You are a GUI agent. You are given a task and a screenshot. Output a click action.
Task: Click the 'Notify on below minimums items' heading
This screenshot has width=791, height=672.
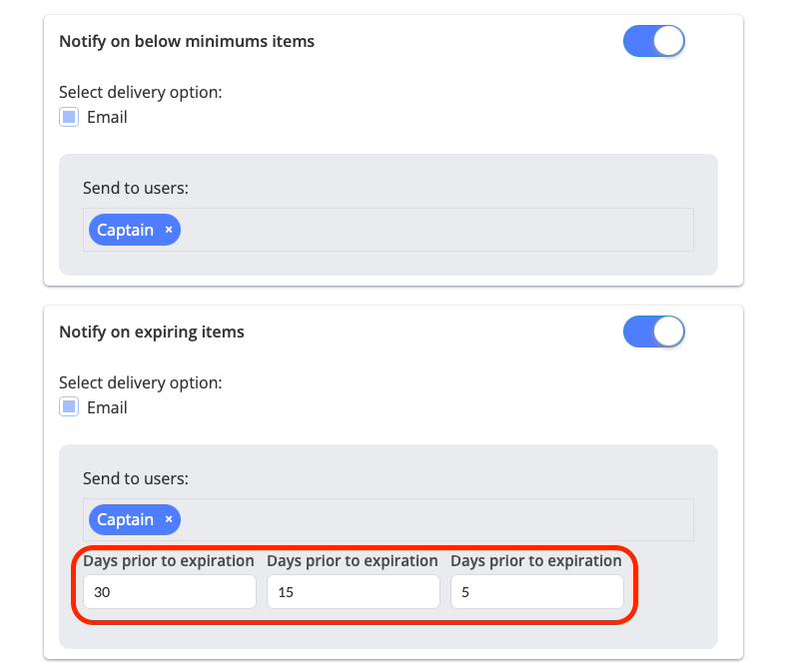[187, 41]
